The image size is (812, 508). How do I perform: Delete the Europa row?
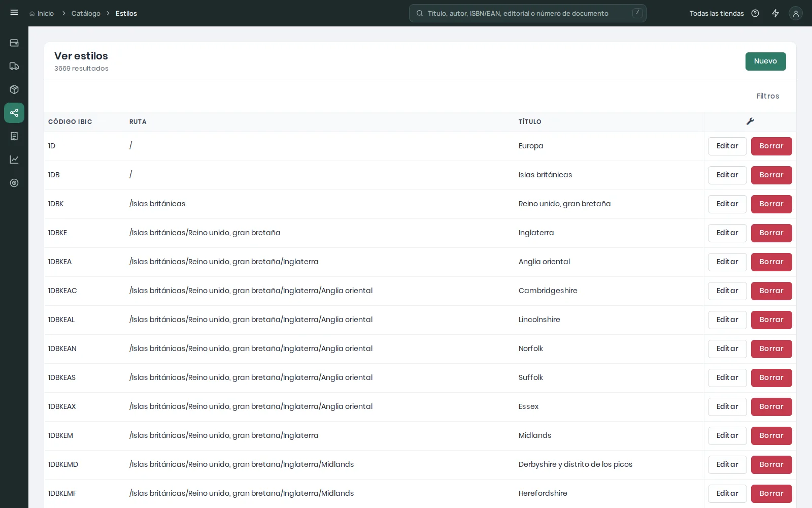point(771,146)
